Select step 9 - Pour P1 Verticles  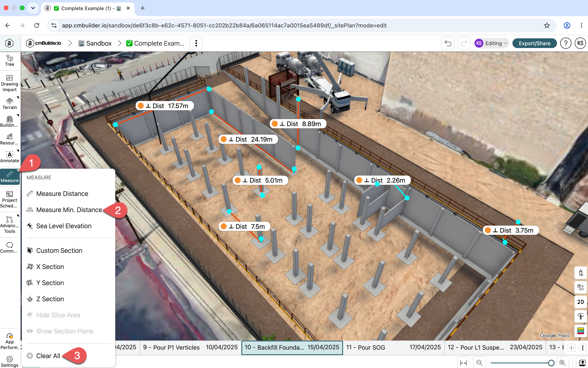pyautogui.click(x=190, y=347)
